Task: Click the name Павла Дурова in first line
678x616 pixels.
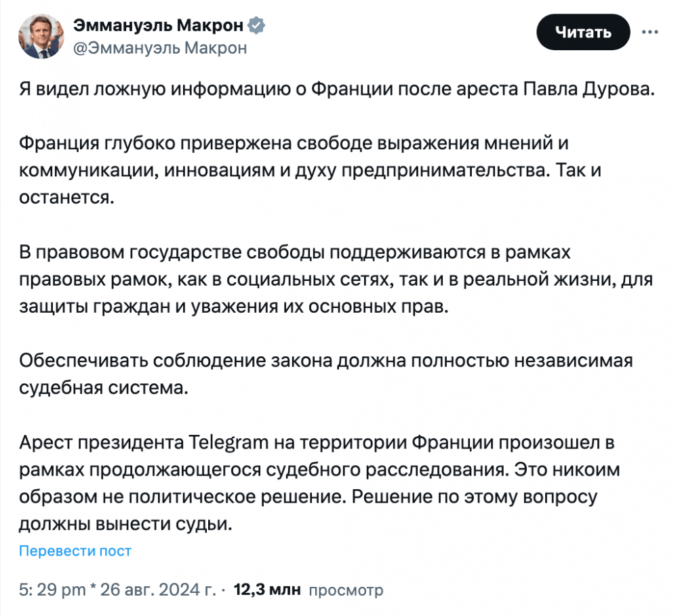Action: pos(589,89)
